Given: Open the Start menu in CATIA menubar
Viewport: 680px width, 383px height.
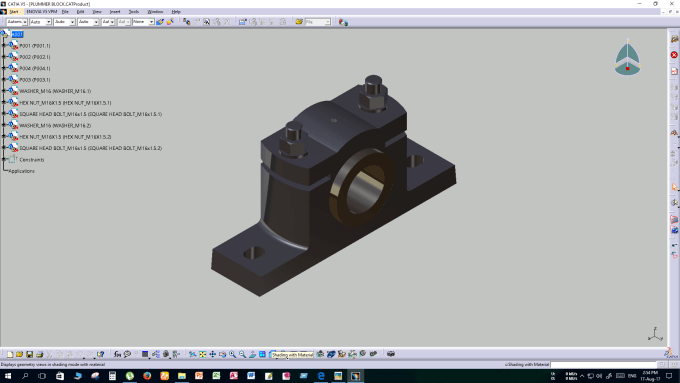Looking at the screenshot, I should 14,12.
